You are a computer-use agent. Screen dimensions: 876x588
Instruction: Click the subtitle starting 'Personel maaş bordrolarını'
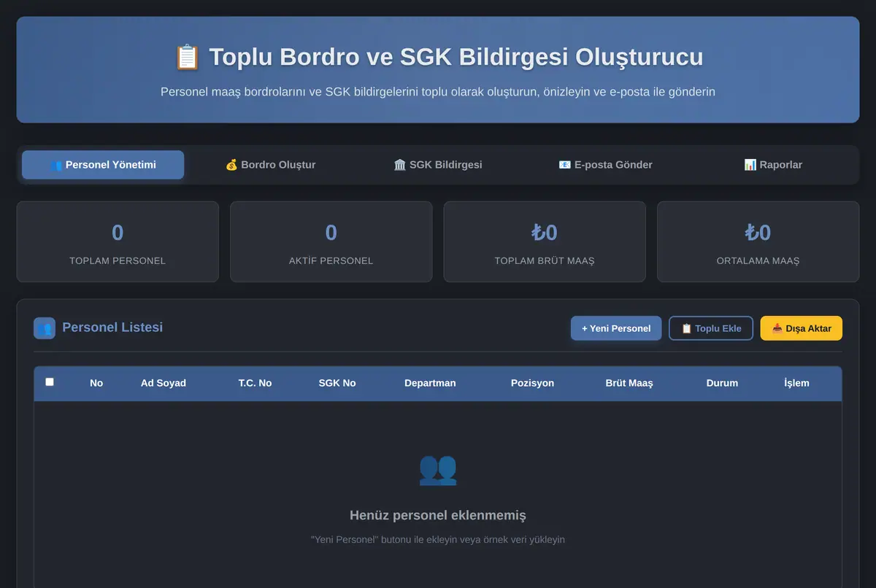pos(438,92)
